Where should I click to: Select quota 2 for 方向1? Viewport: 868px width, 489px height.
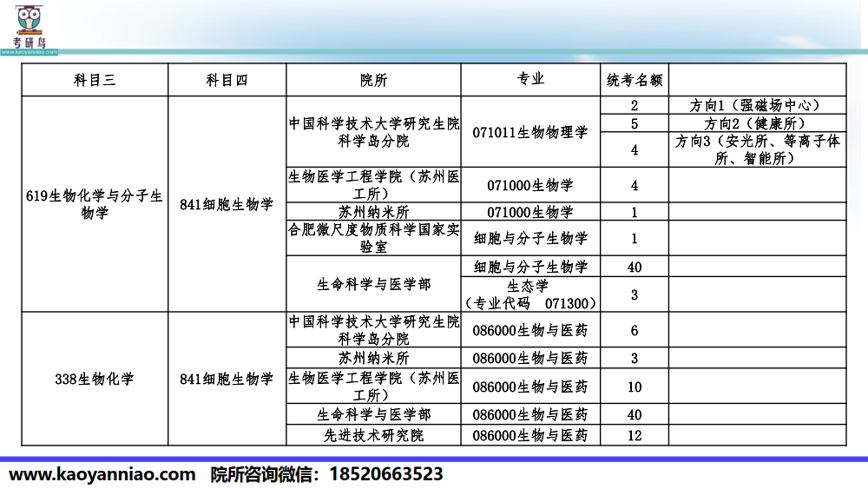635,105
